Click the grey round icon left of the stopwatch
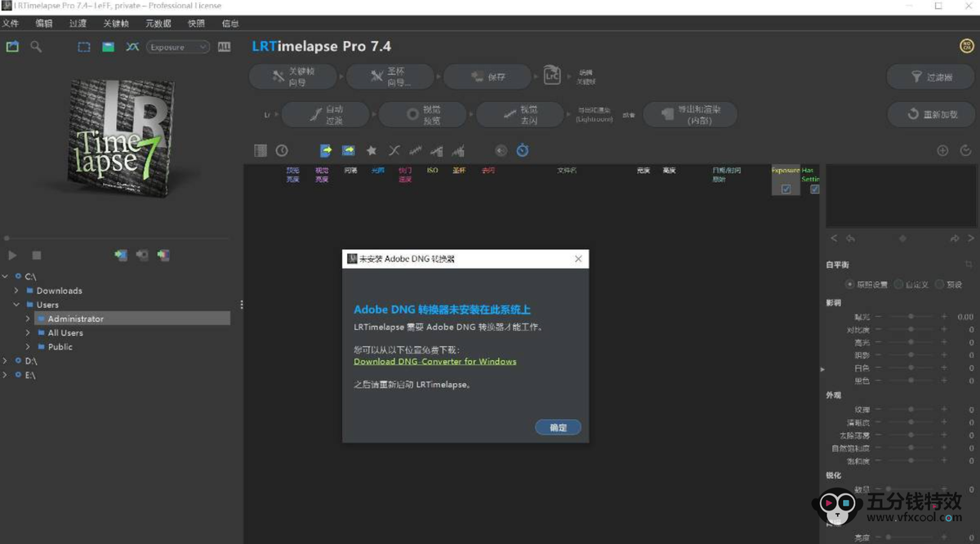This screenshot has width=980, height=544. (x=501, y=150)
